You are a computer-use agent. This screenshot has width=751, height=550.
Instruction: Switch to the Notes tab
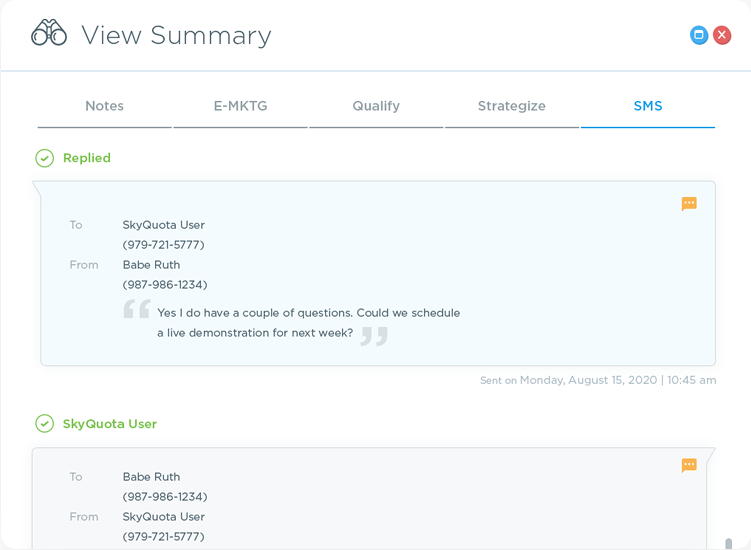click(x=104, y=106)
